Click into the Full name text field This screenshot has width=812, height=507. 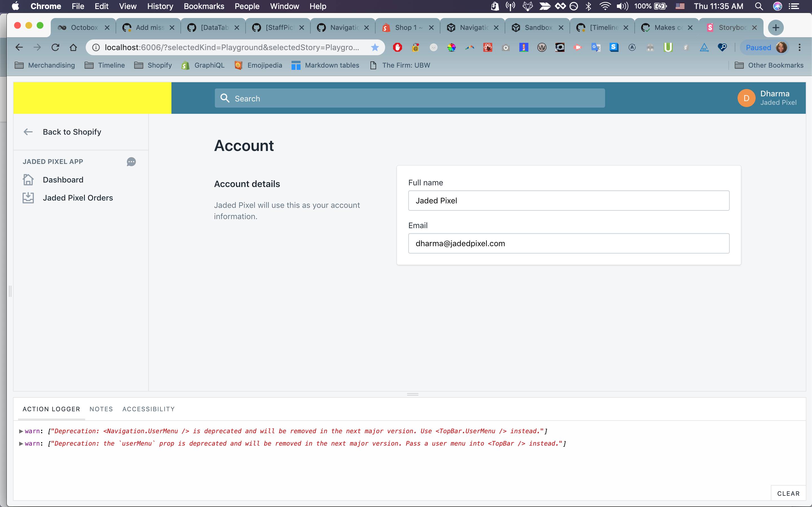[568, 201]
